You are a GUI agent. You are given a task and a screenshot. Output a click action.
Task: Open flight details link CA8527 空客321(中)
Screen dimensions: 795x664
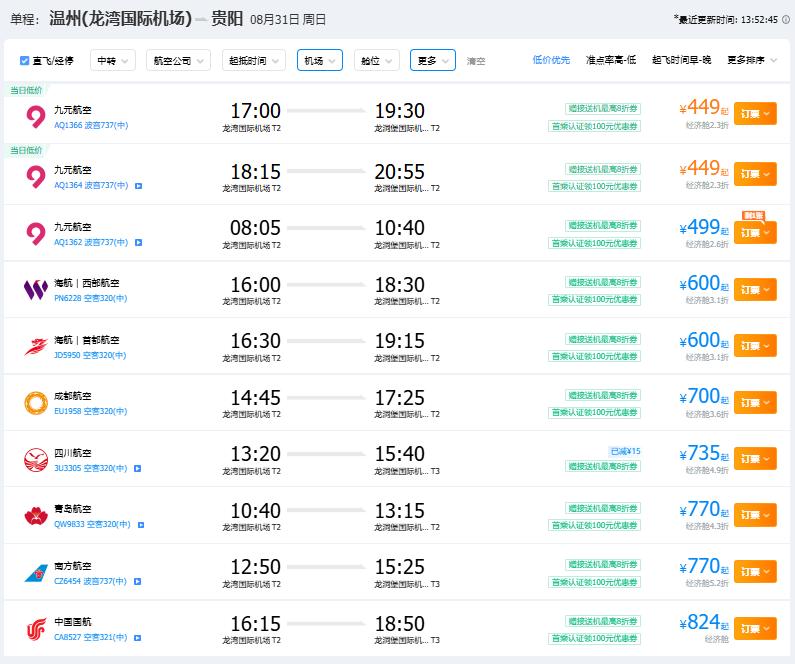[91, 637]
